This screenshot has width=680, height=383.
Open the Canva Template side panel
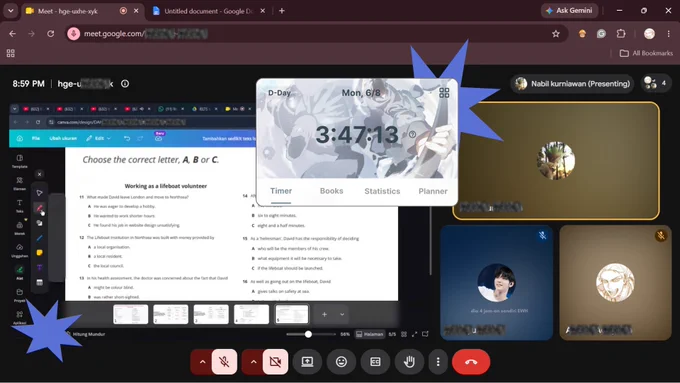click(20, 161)
